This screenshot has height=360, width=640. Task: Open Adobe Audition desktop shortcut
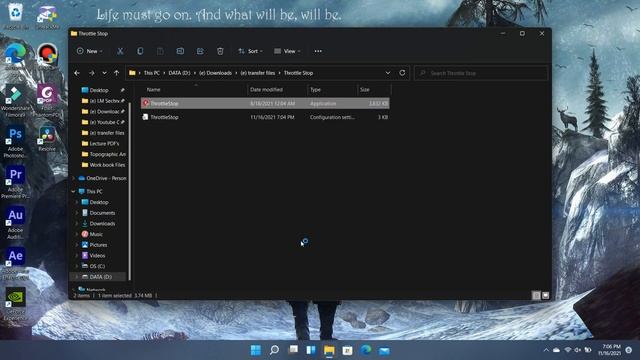coord(15,223)
